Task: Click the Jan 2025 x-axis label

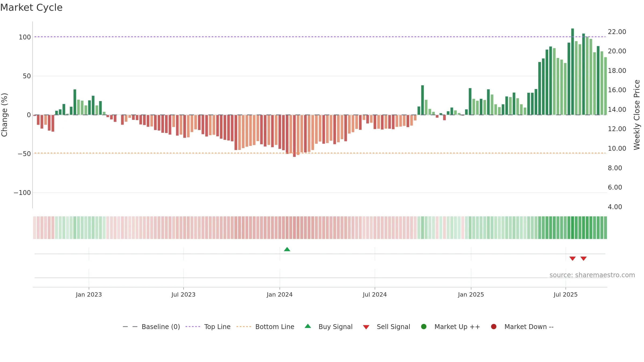Action: 471,295
